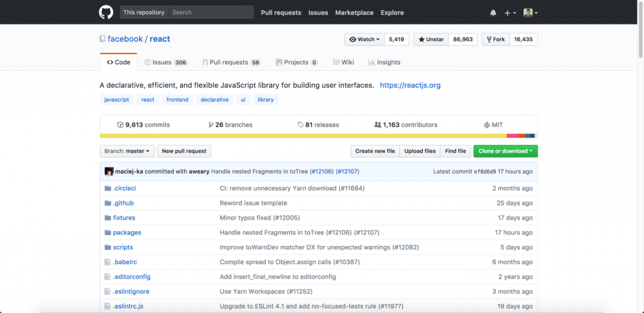Open the plus create-new menu
The image size is (644, 313).
509,13
